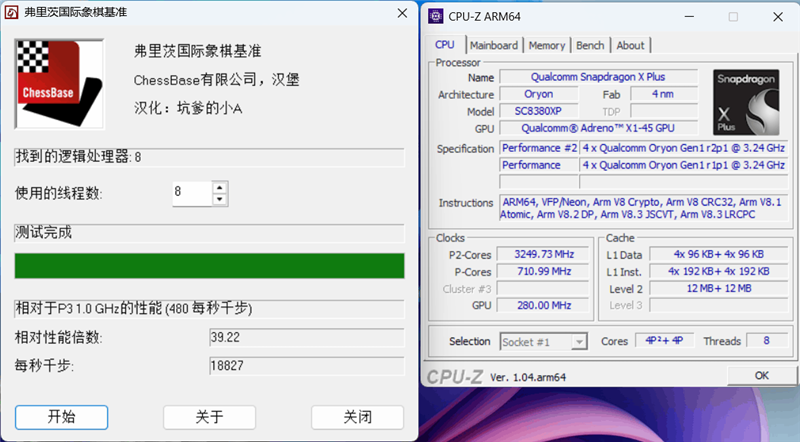This screenshot has height=442, width=800.
Task: Click the 找到的逻辑处理器: 8 line
Action: pyautogui.click(x=210, y=157)
